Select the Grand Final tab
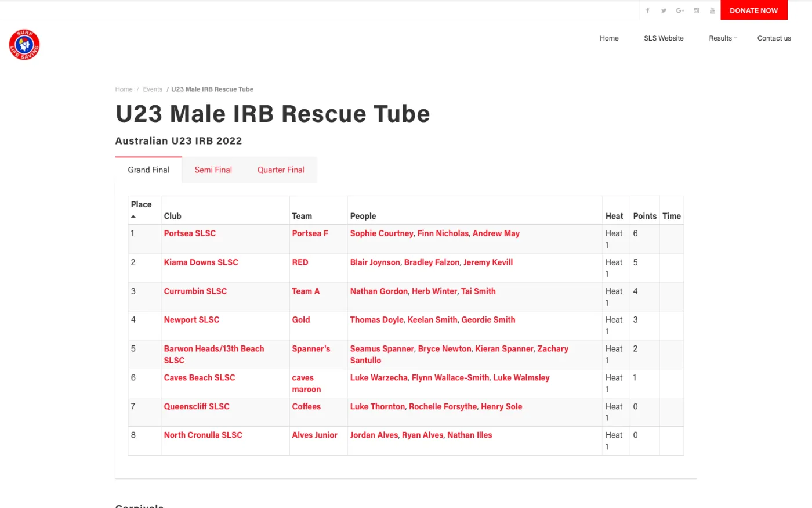 pyautogui.click(x=148, y=170)
